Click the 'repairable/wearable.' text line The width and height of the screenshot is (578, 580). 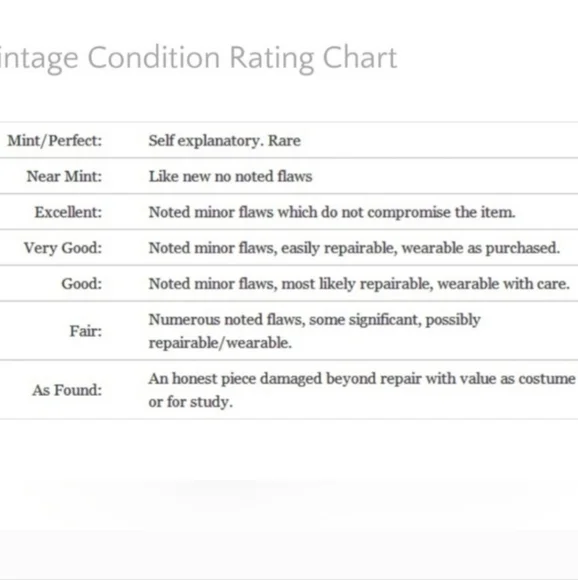[x=220, y=343]
